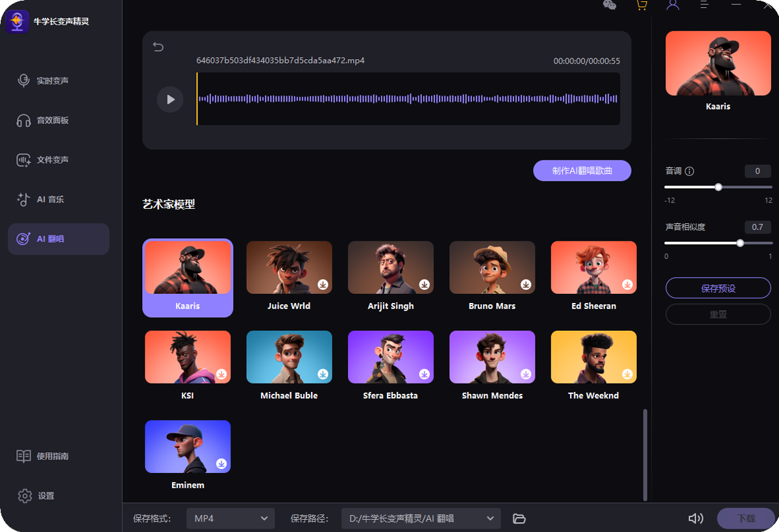Screen dimensions: 779x532
Task: Download the Bruno Mars voice model
Action: (526, 284)
